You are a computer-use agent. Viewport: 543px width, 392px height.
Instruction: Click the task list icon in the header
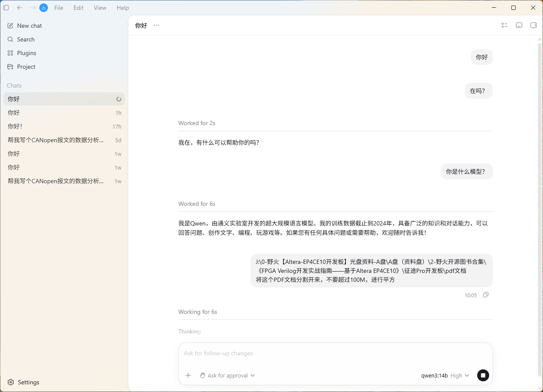(505, 25)
